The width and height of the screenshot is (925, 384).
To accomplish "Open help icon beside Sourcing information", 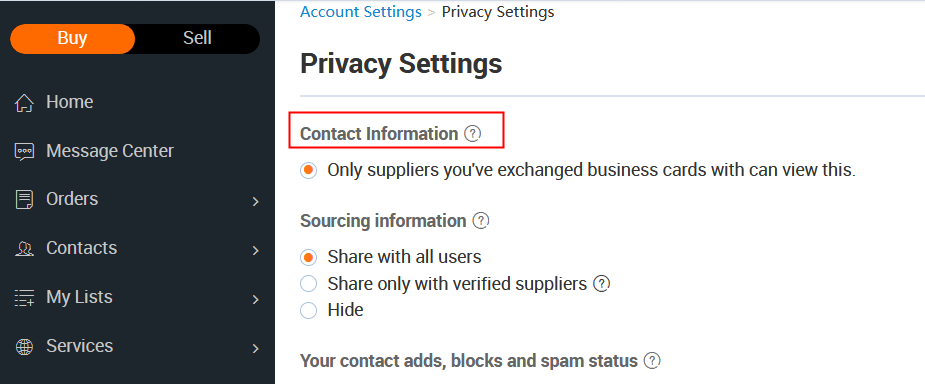I will (x=481, y=221).
